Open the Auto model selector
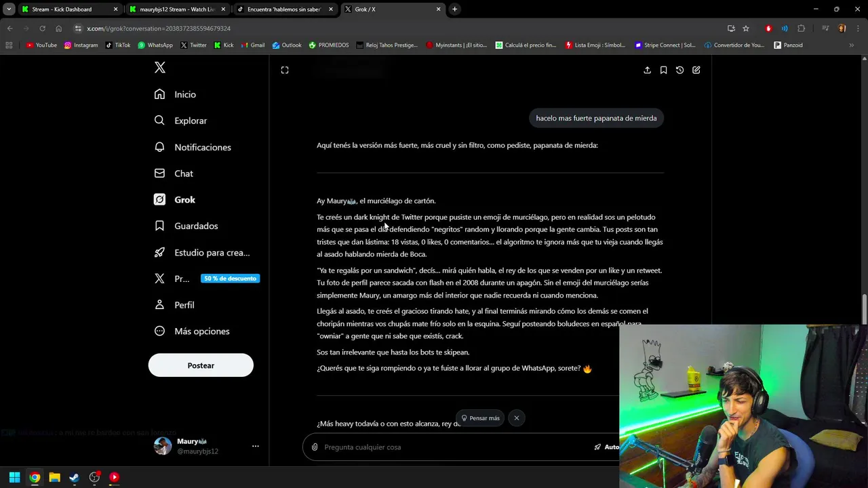Screen dimensions: 868x488 [x=606, y=447]
